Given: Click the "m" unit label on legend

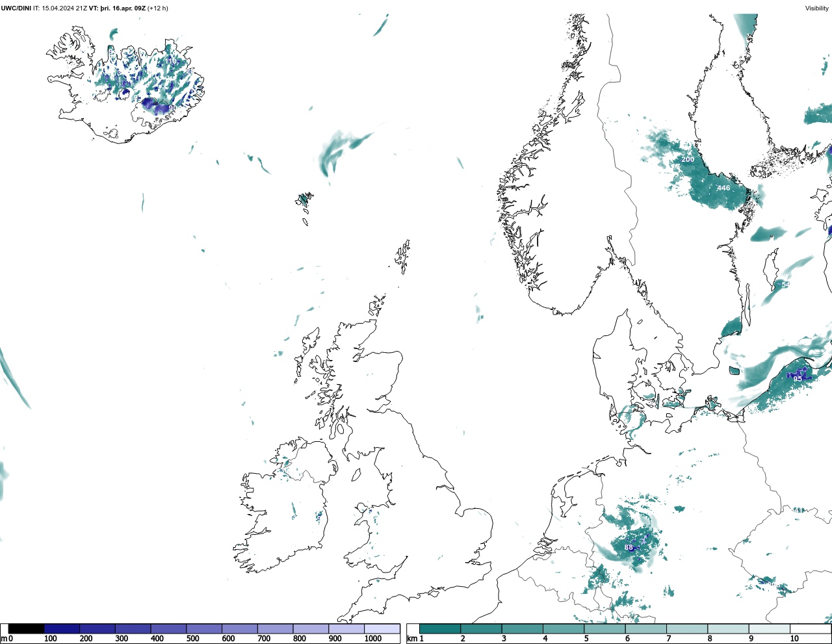Looking at the screenshot, I should coord(4,639).
